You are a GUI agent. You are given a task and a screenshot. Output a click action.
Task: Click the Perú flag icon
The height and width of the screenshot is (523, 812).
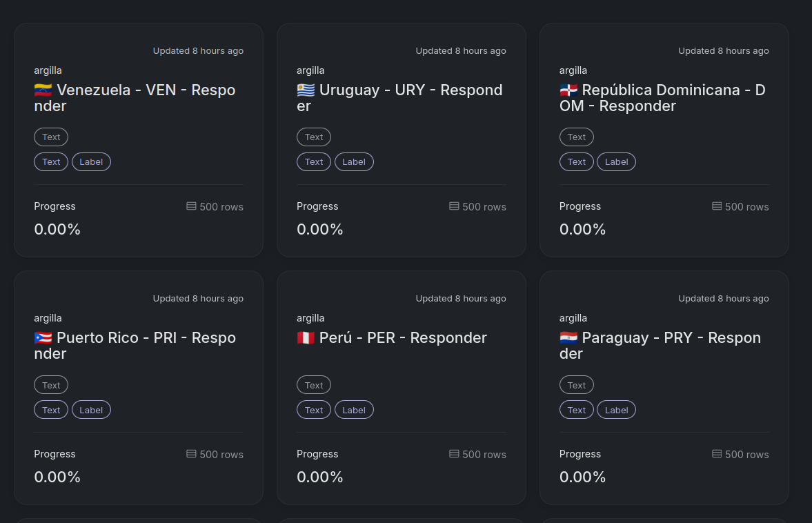point(306,338)
